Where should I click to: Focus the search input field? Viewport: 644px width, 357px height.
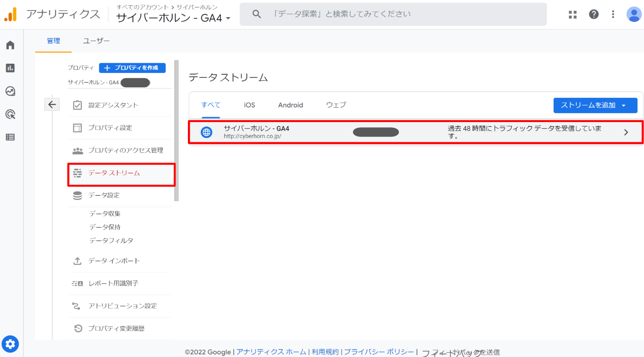[x=393, y=14]
